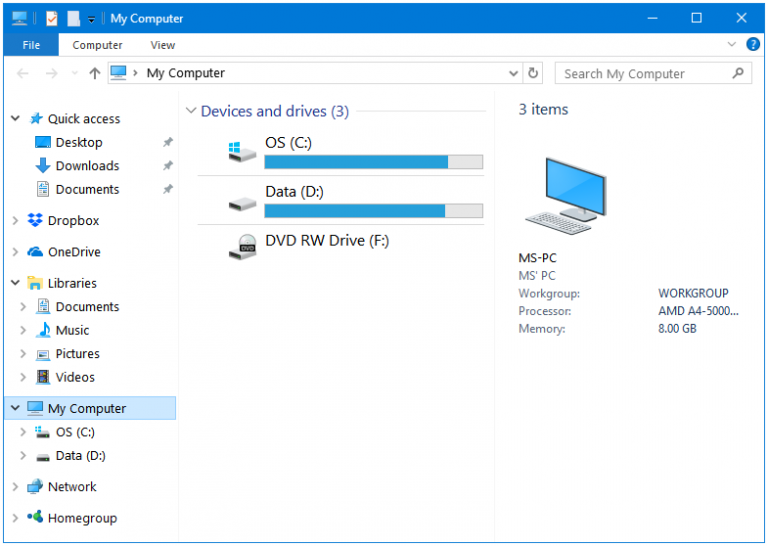Go up one level with the Up arrow
The width and height of the screenshot is (768, 546).
[x=95, y=73]
